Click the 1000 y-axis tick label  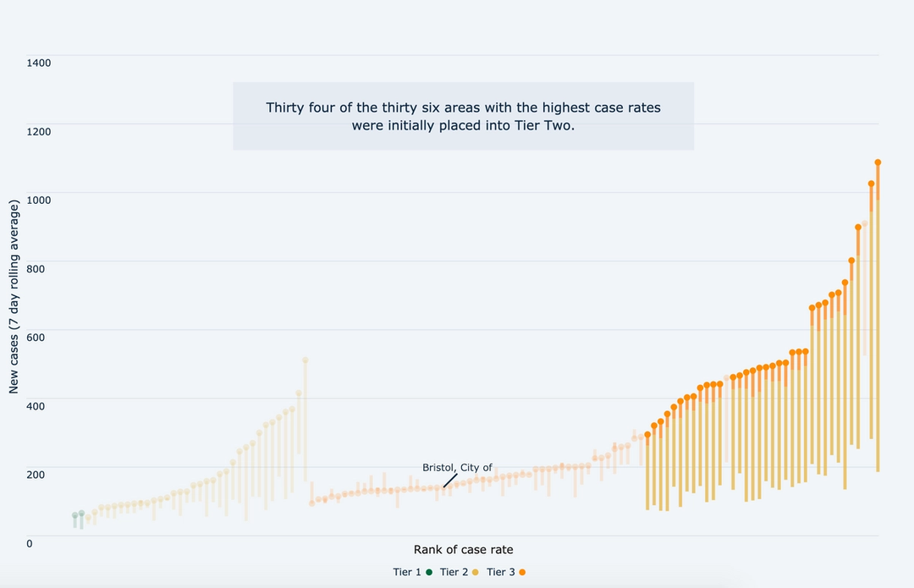point(38,200)
